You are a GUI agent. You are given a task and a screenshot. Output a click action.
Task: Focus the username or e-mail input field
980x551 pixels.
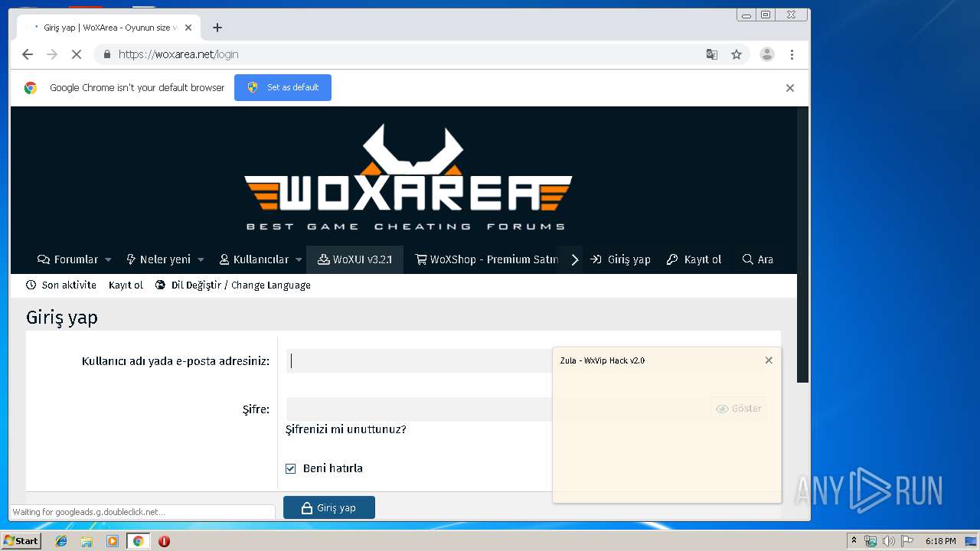(x=419, y=361)
